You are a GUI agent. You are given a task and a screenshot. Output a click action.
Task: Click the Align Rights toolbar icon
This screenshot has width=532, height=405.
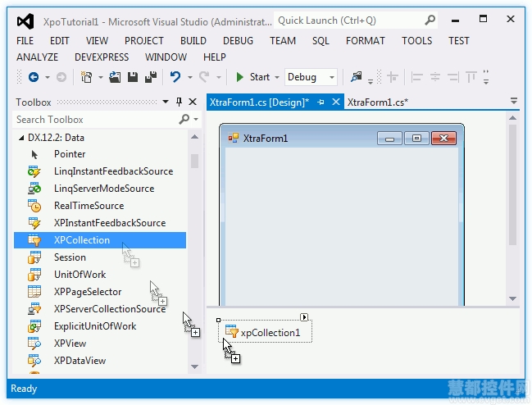[453, 77]
